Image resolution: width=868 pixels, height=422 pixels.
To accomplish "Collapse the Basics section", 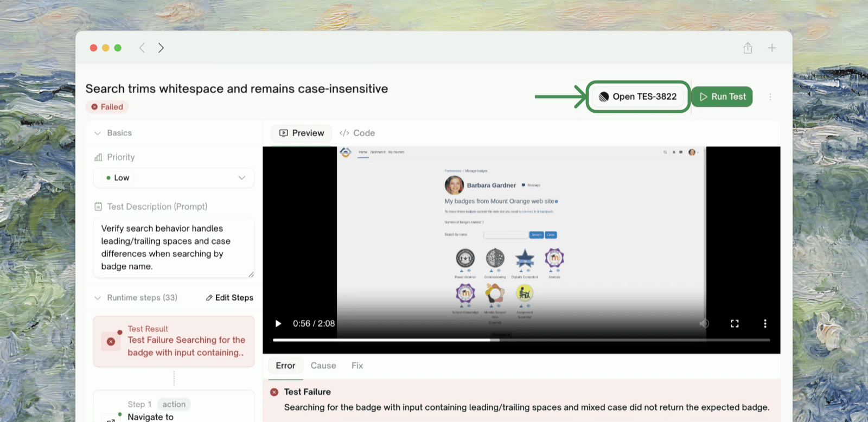I will click(x=98, y=133).
